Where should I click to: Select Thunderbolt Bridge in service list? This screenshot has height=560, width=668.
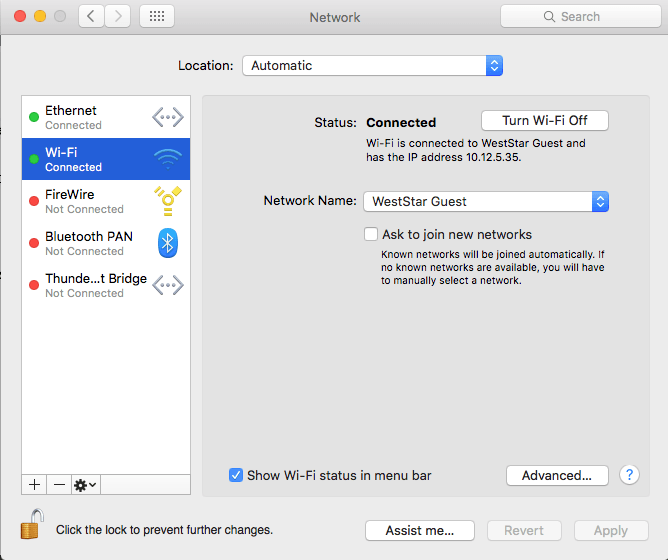pos(105,285)
